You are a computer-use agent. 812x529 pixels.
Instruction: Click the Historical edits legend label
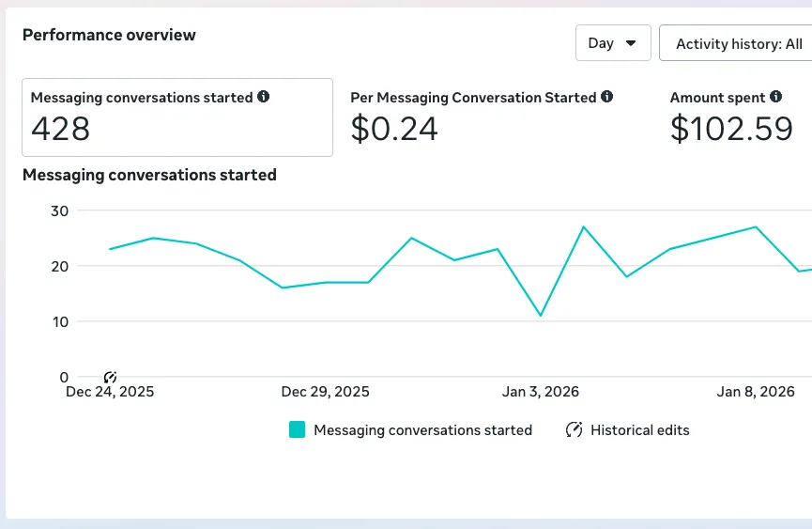click(639, 430)
